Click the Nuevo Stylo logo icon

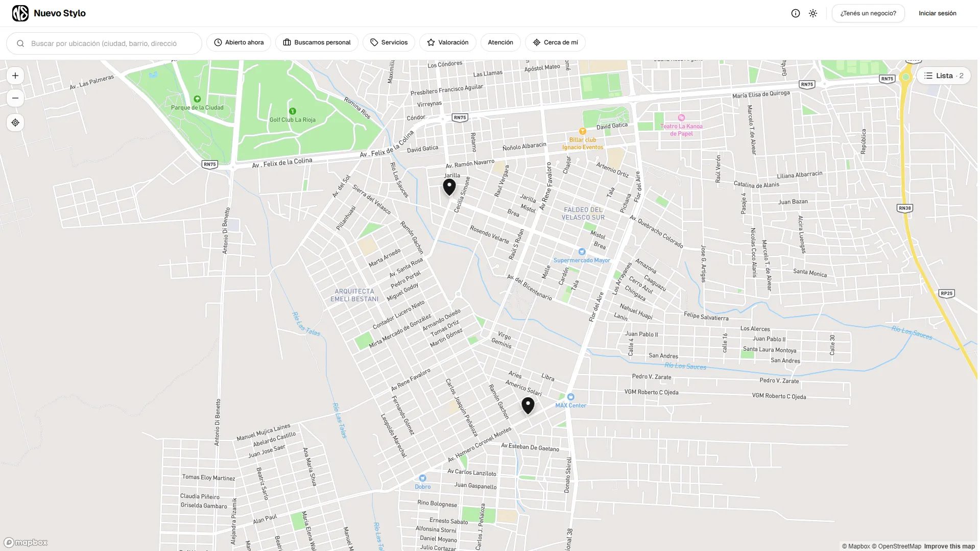(x=20, y=13)
